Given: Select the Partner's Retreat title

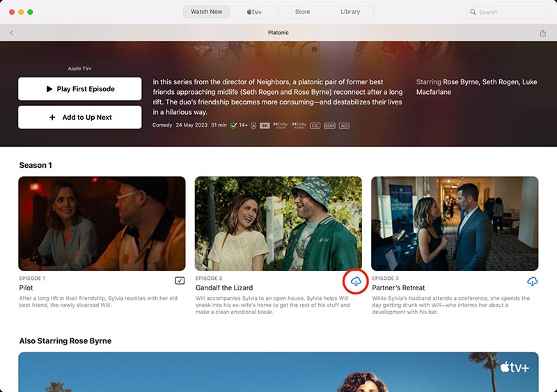Looking at the screenshot, I should [398, 288].
